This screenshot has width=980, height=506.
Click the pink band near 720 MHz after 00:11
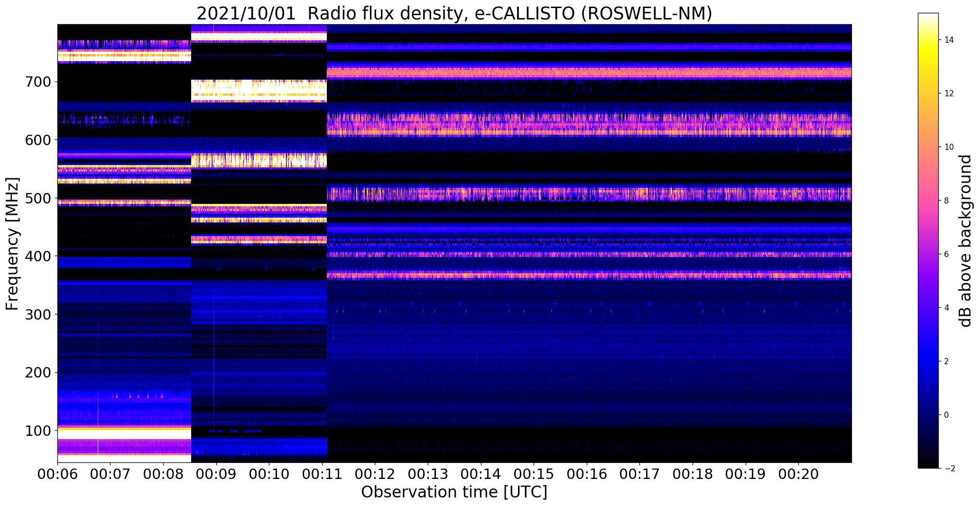pyautogui.click(x=589, y=73)
